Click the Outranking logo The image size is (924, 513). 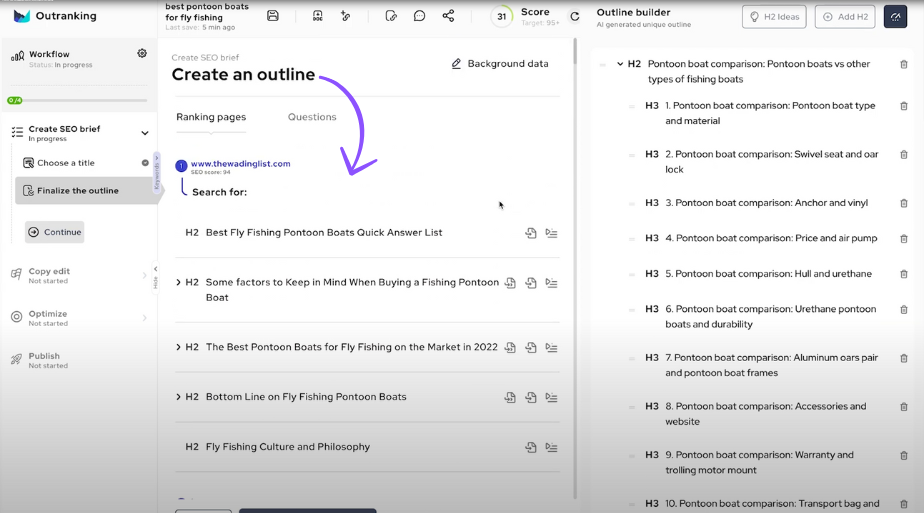pyautogui.click(x=55, y=16)
